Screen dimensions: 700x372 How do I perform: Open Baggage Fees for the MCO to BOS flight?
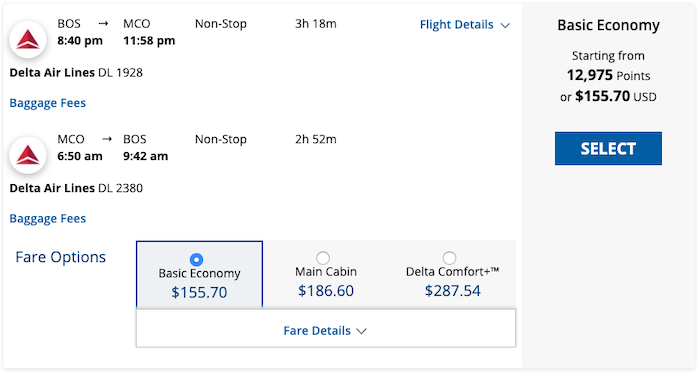[48, 219]
